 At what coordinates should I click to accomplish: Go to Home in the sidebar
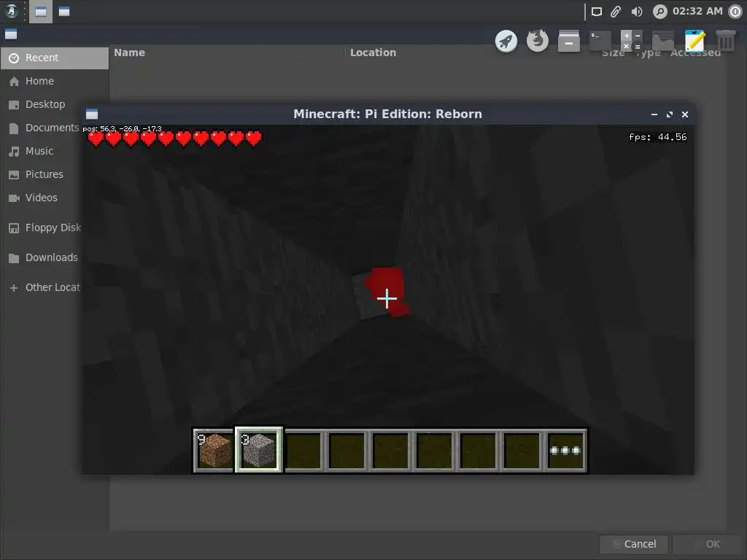(x=55, y=81)
